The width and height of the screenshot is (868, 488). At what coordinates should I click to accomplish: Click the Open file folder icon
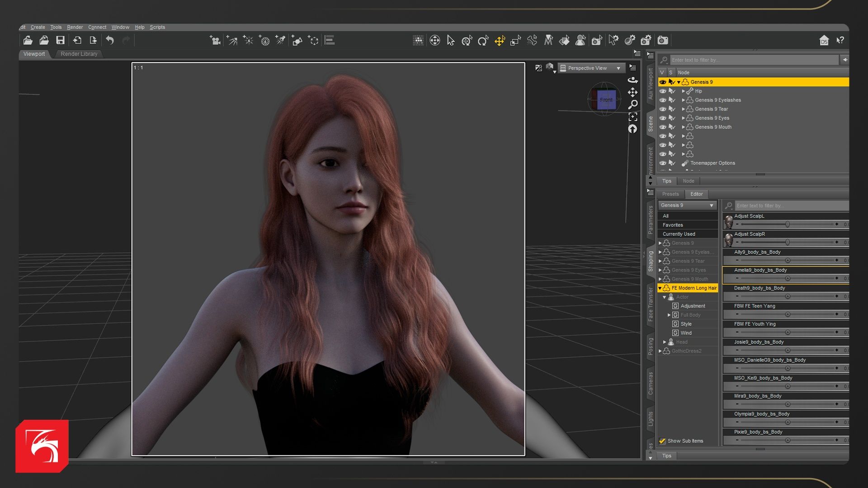point(28,40)
